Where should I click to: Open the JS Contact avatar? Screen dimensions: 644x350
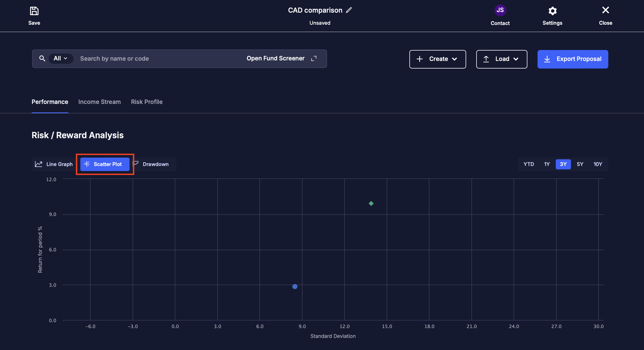(500, 10)
